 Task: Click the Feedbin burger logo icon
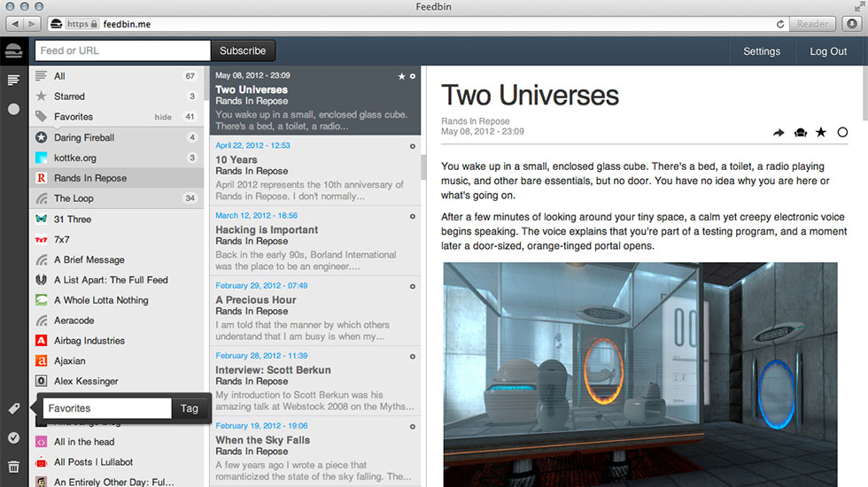(x=13, y=51)
